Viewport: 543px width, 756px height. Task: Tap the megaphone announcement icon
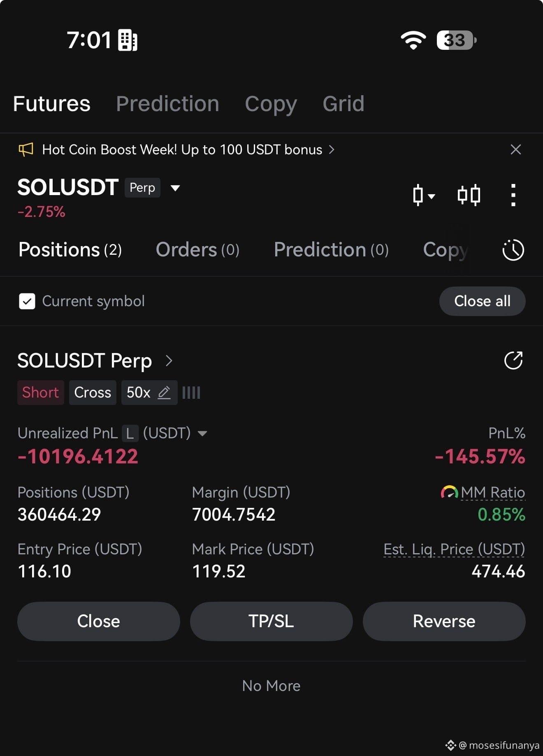(26, 149)
